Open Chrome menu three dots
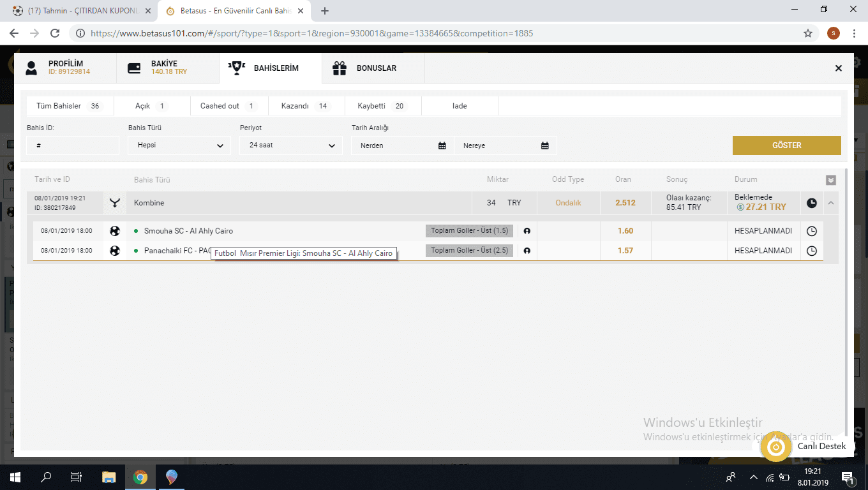 coord(854,33)
